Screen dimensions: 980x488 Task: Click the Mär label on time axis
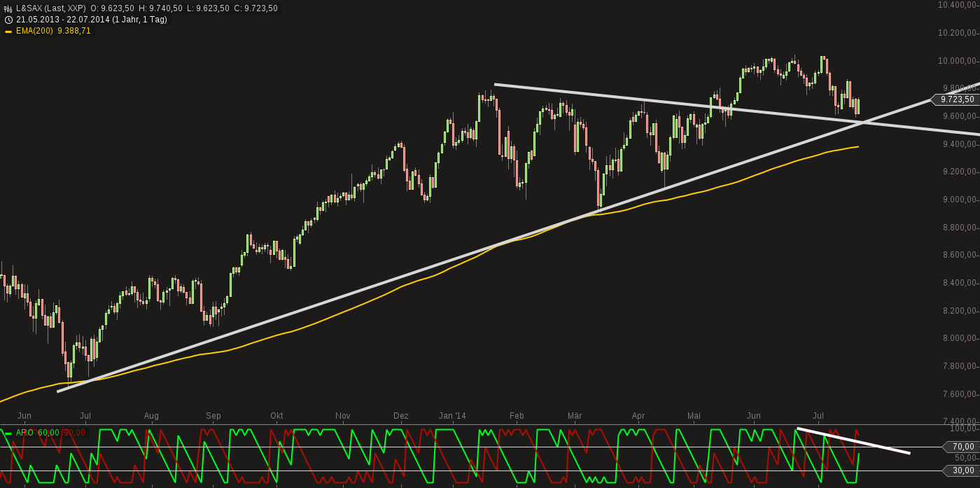pos(575,416)
